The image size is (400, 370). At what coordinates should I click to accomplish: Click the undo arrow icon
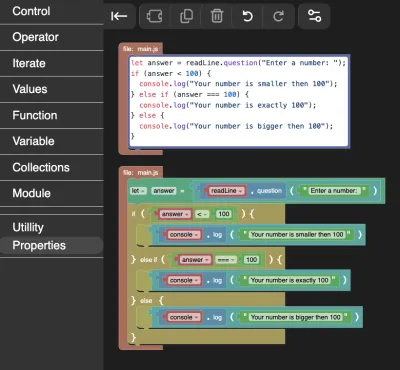pyautogui.click(x=248, y=16)
